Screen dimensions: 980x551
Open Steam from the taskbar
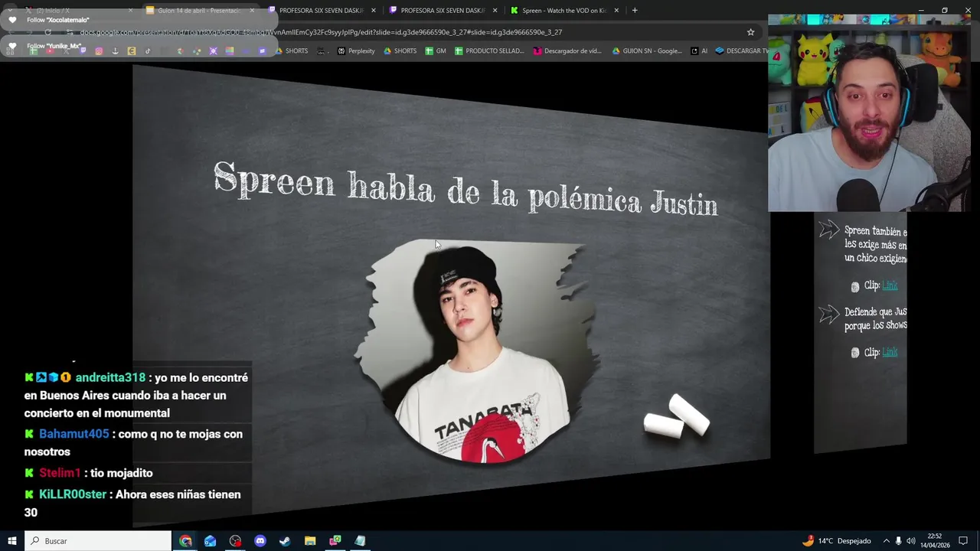click(285, 541)
